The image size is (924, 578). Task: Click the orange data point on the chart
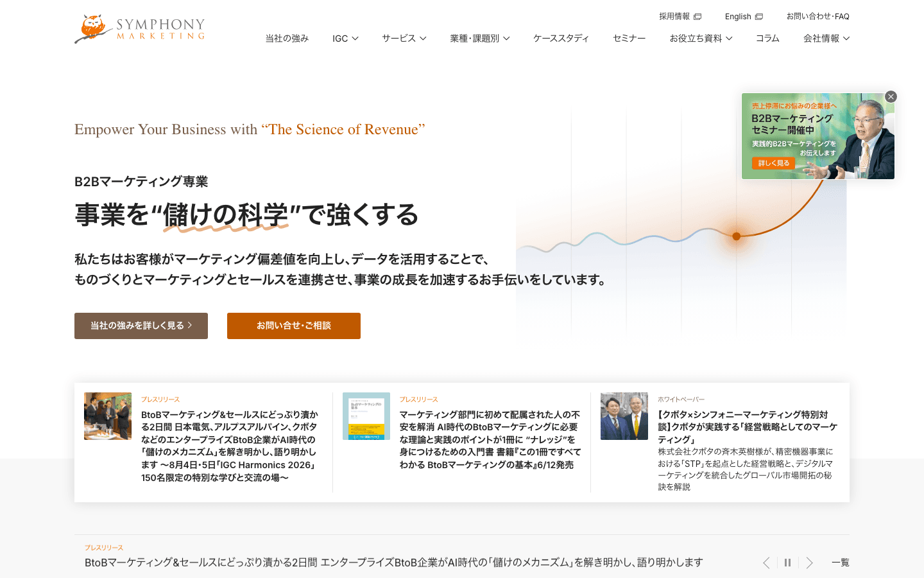pos(737,236)
